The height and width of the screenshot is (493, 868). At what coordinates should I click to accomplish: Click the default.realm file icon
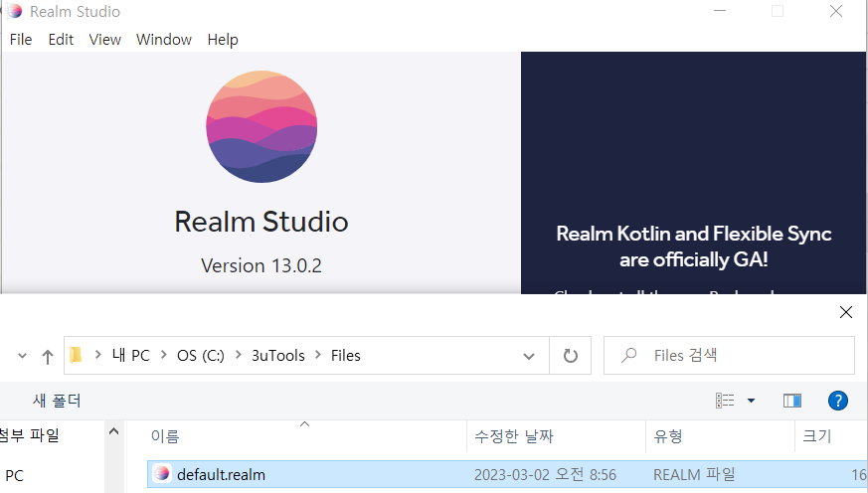pos(162,474)
